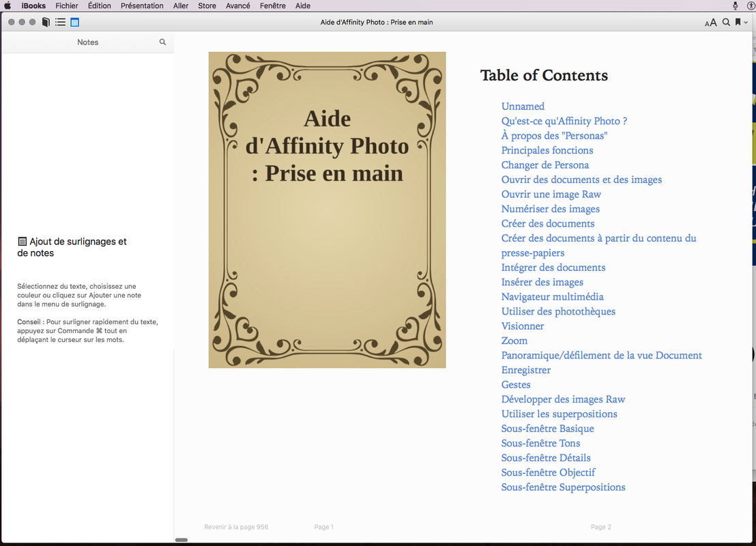Open the Édition menu
This screenshot has width=756, height=546.
[x=100, y=5]
